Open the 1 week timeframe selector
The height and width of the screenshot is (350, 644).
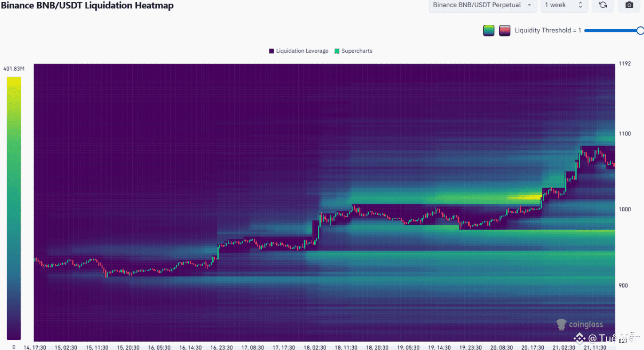tap(564, 5)
